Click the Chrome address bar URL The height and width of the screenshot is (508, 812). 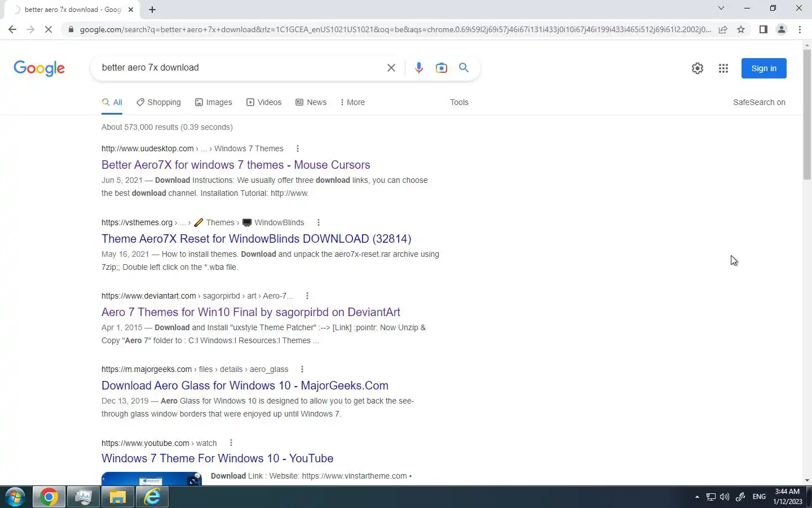(395, 29)
